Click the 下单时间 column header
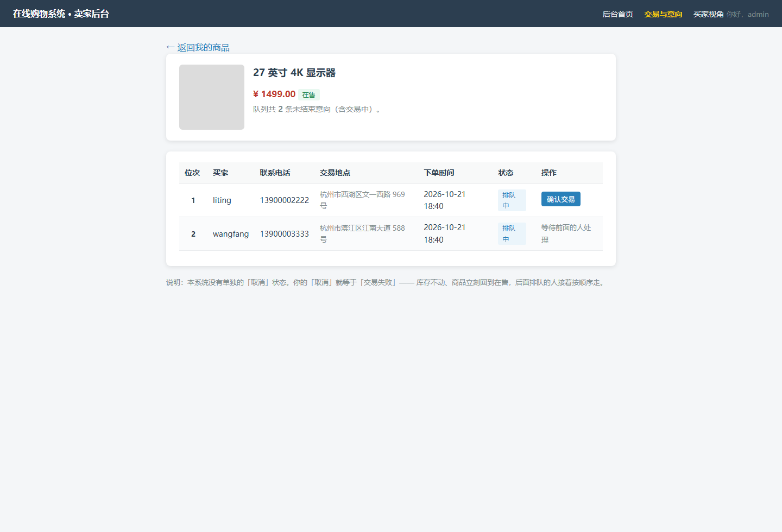This screenshot has width=782, height=532. point(439,173)
